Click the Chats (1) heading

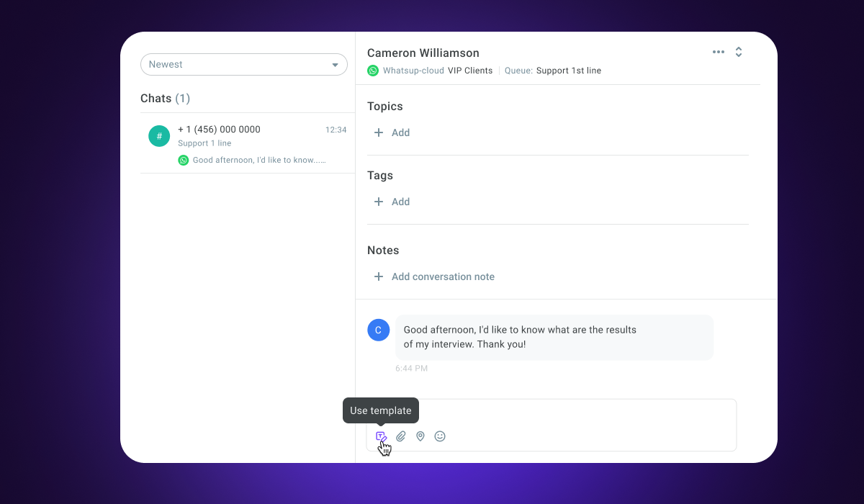click(165, 98)
